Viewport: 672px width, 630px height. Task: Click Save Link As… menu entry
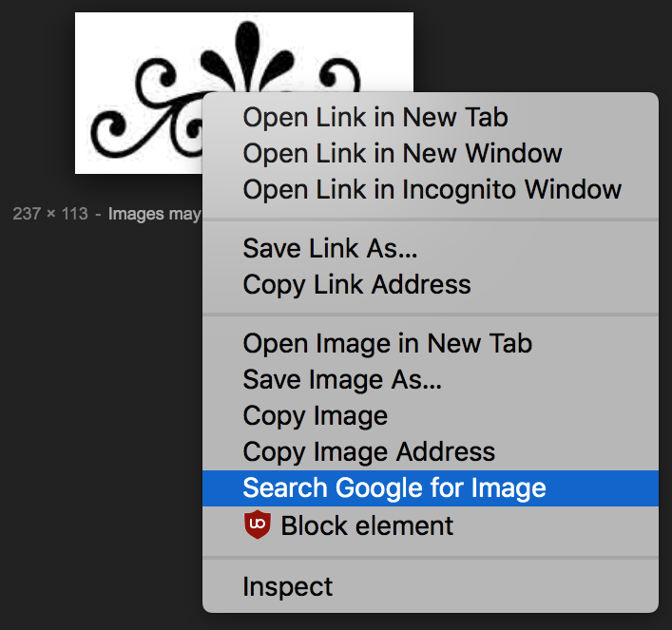tap(330, 248)
